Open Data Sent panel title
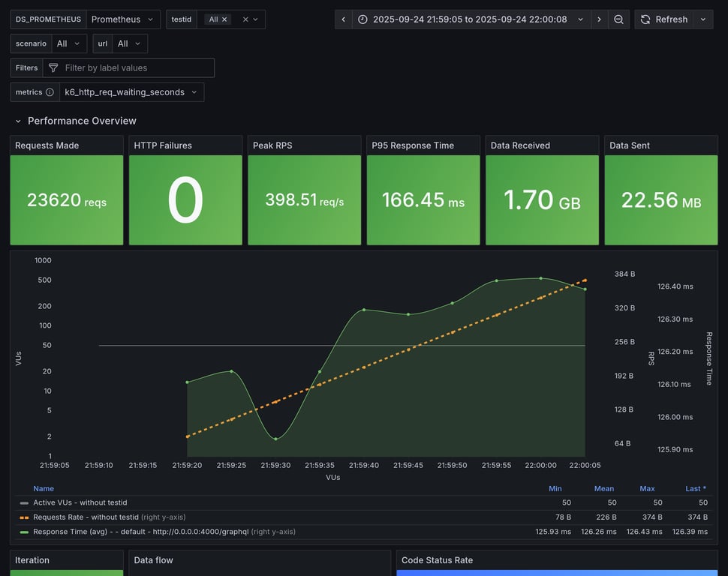 click(630, 145)
